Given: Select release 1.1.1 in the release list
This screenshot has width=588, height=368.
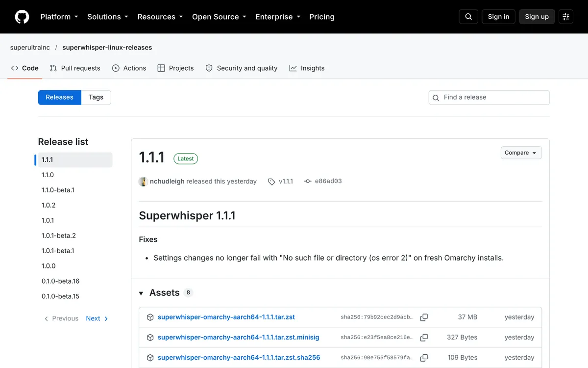Looking at the screenshot, I should point(75,159).
